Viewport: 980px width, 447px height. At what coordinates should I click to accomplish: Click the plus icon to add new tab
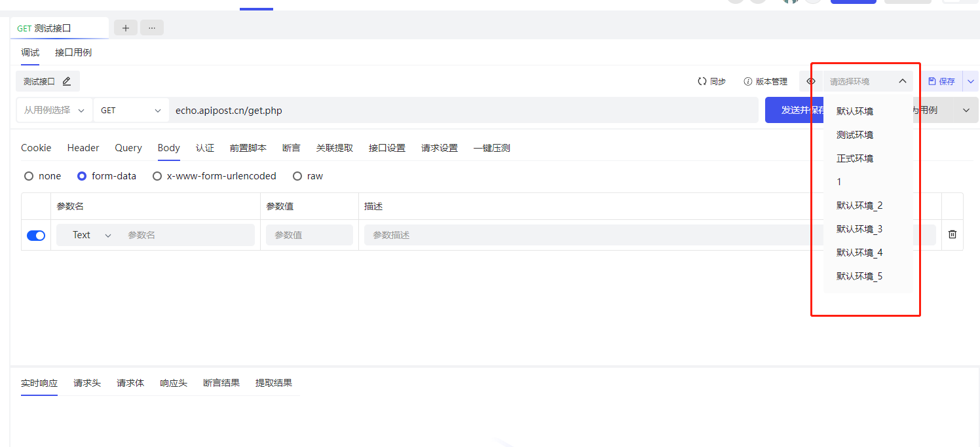(126, 27)
